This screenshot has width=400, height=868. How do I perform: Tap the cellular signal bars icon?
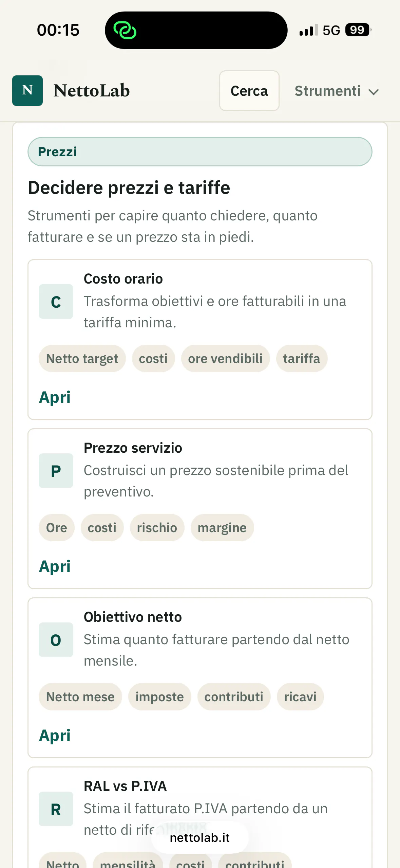pos(309,30)
